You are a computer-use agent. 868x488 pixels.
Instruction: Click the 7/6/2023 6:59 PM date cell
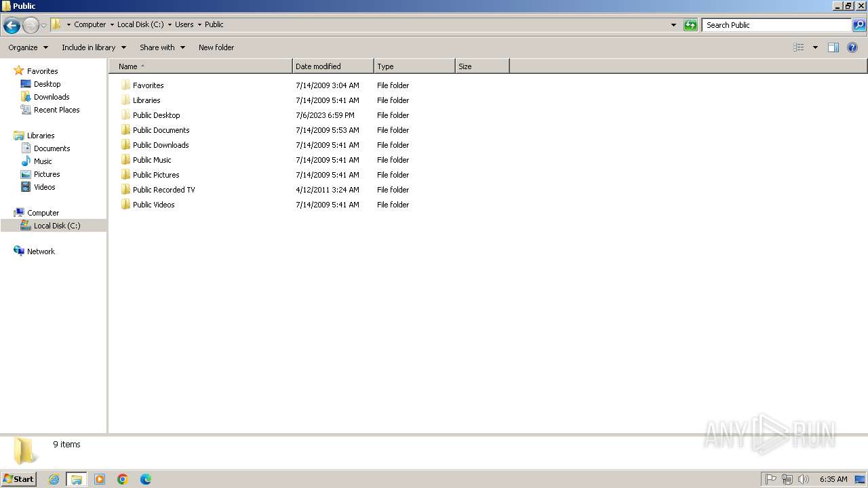click(x=325, y=115)
